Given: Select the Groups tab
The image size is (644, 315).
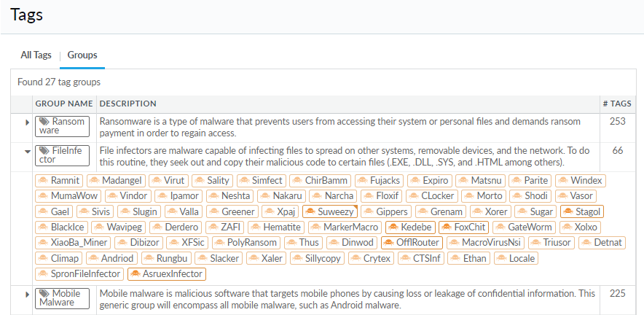Looking at the screenshot, I should pyautogui.click(x=82, y=55).
